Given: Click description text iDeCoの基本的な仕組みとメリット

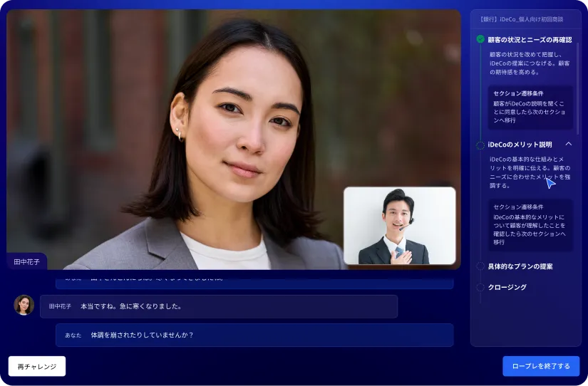Looking at the screenshot, I should [x=530, y=172].
